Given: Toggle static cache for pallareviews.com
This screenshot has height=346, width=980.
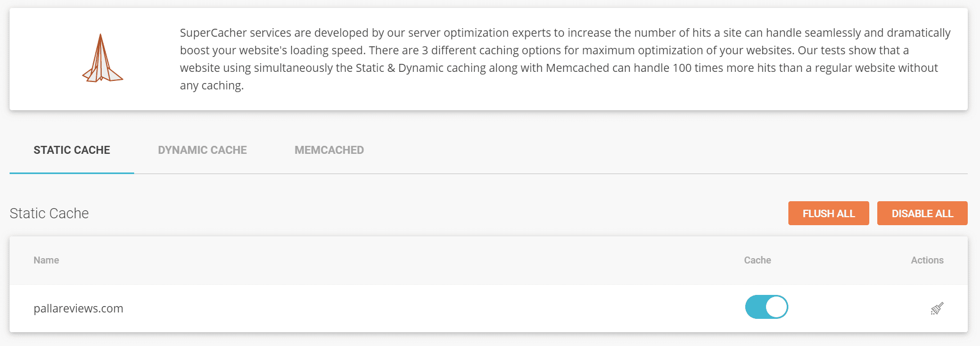Looking at the screenshot, I should (x=767, y=307).
